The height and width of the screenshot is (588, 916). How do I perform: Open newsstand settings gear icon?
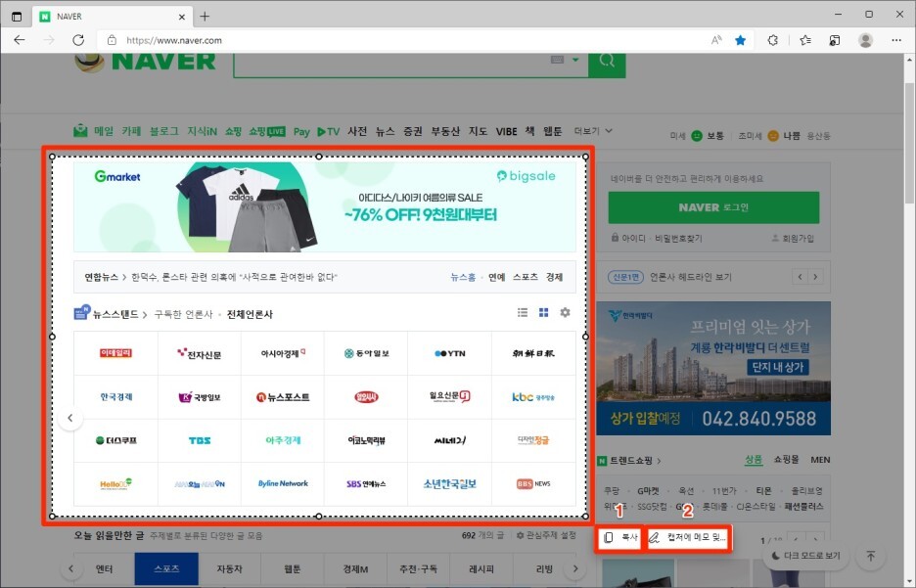tap(565, 312)
